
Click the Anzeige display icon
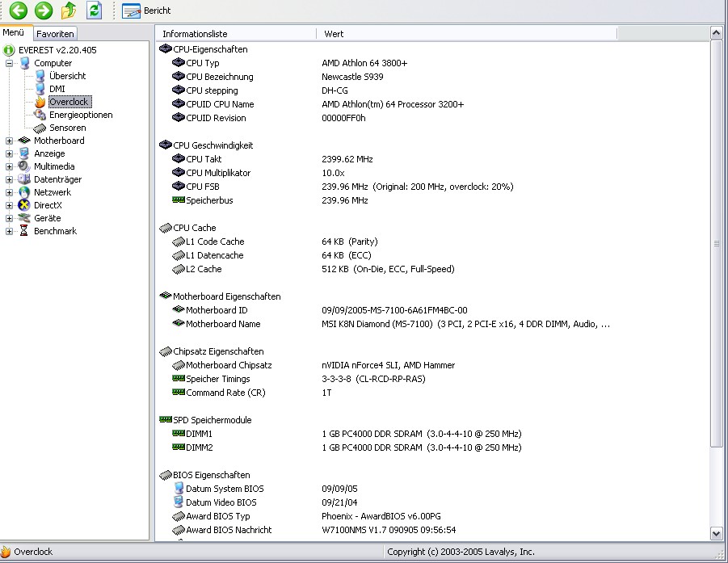(x=24, y=153)
